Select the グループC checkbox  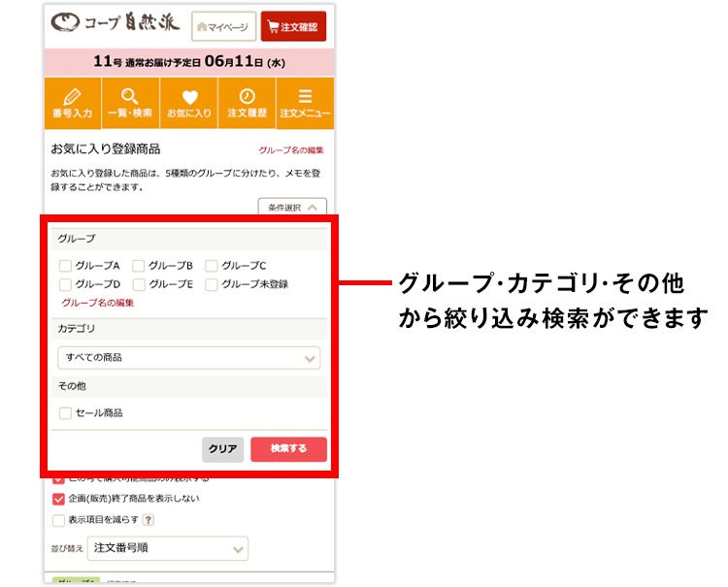(x=212, y=266)
